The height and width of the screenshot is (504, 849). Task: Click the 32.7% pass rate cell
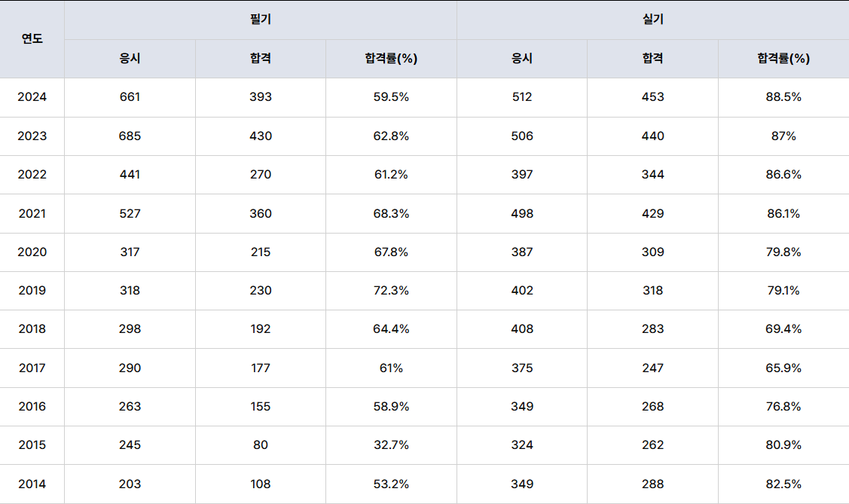coord(391,445)
